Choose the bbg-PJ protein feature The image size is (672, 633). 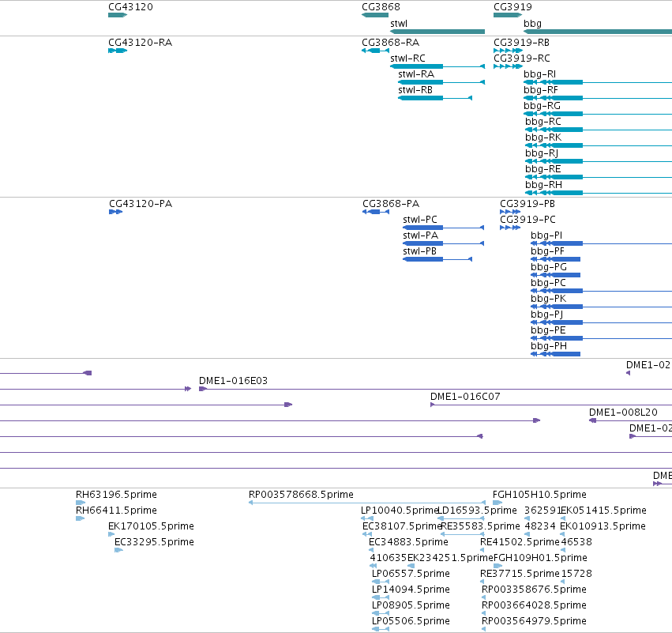pyautogui.click(x=547, y=315)
